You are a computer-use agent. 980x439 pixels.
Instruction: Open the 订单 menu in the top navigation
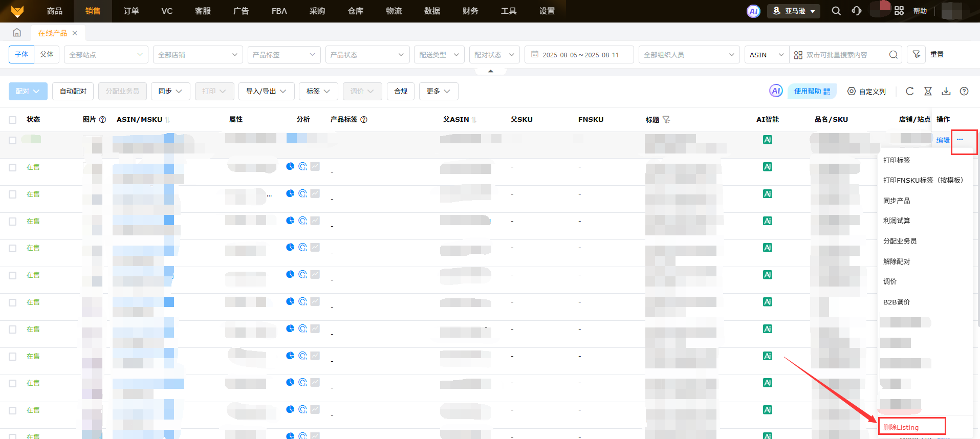point(131,11)
